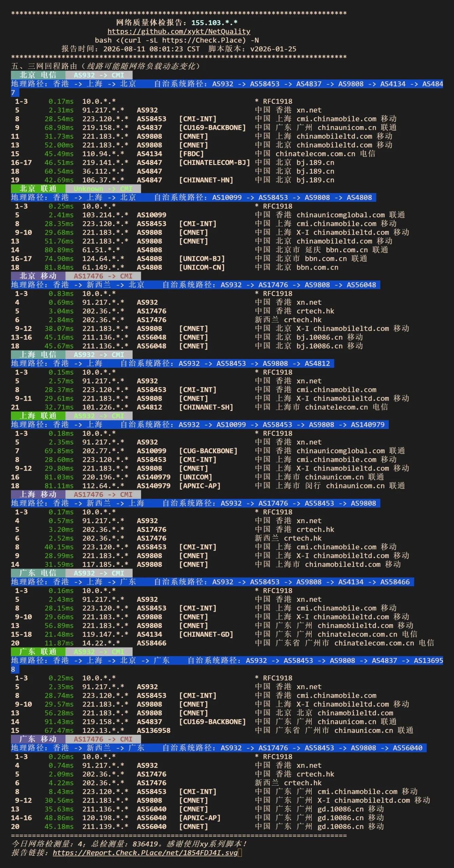Click the 广东 移动 section label
Image resolution: width=454 pixels, height=868 pixels.
tap(38, 739)
